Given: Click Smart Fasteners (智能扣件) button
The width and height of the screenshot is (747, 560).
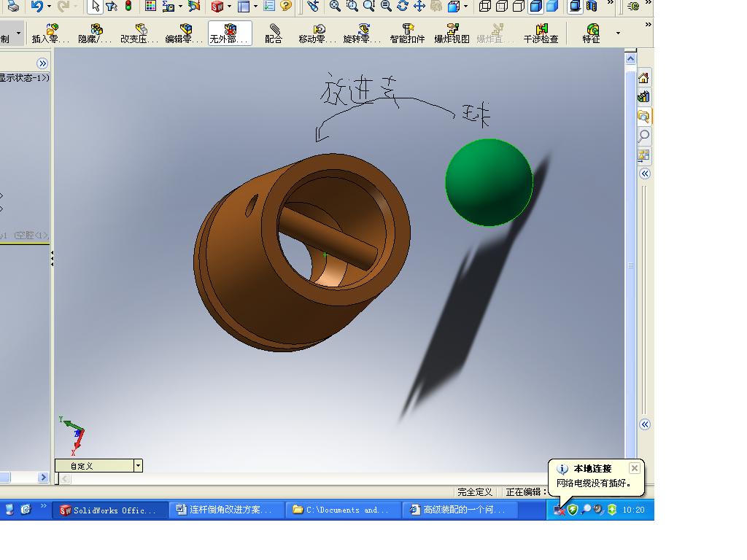Looking at the screenshot, I should 407,34.
